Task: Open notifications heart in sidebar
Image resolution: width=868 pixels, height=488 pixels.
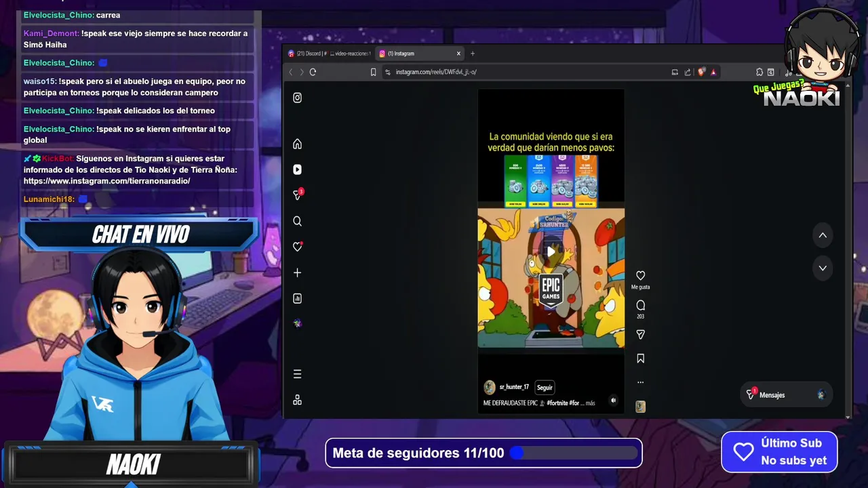Action: 297,247
